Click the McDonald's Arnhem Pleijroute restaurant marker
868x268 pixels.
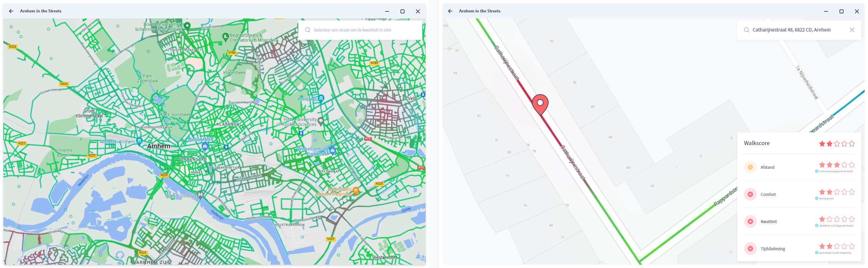(356, 191)
